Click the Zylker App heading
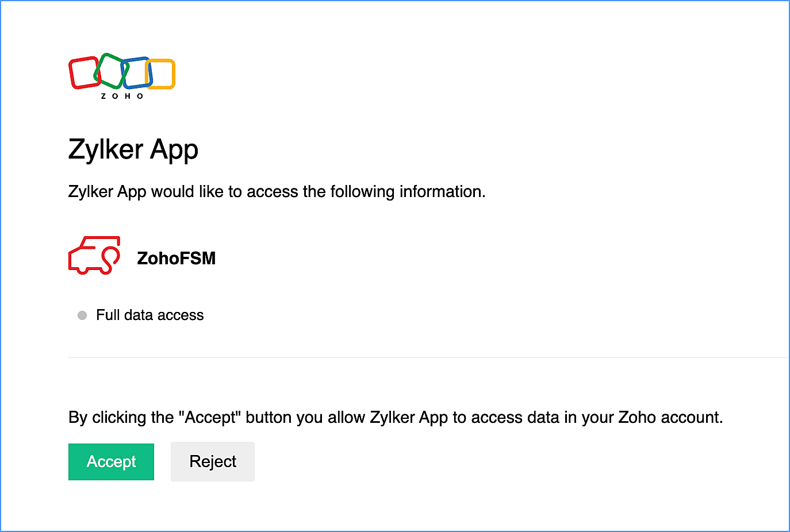 tap(133, 149)
